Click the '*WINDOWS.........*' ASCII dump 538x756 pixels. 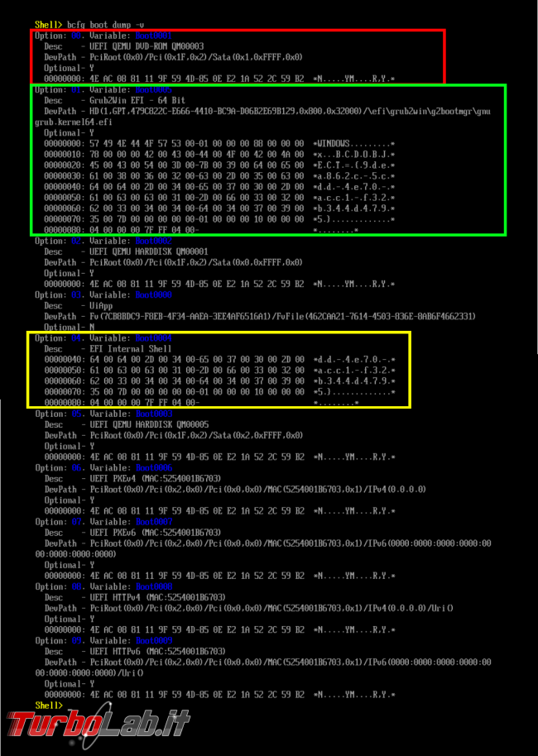pos(354,144)
